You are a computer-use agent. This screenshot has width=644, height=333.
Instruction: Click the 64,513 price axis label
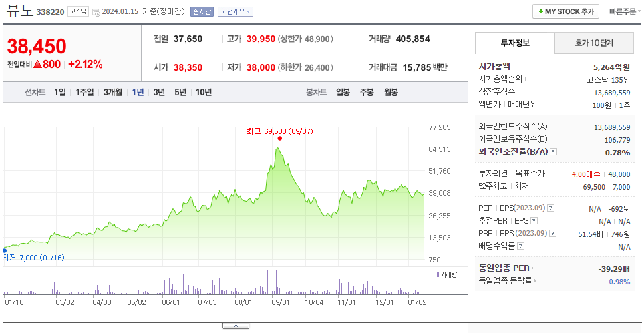coord(440,149)
